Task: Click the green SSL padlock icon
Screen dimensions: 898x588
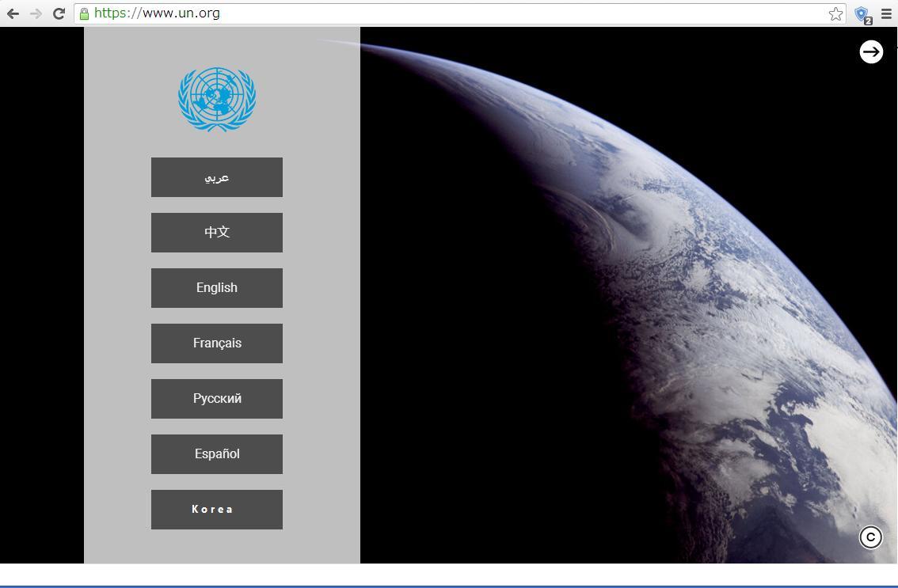Action: tap(84, 13)
